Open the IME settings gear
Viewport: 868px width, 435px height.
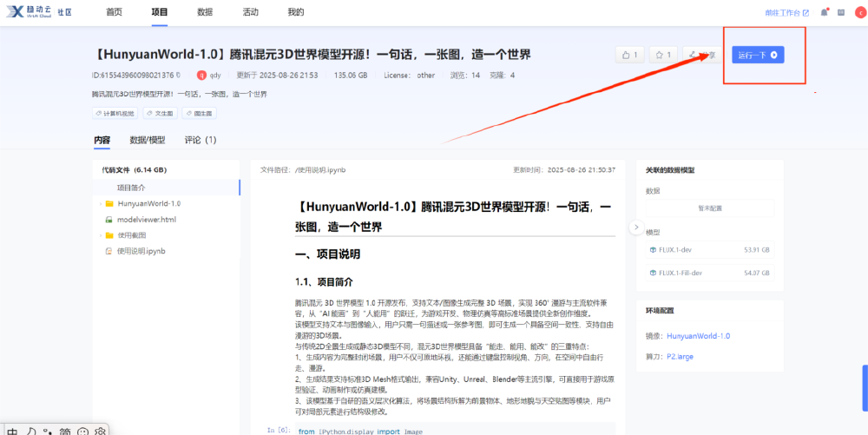[x=100, y=432]
